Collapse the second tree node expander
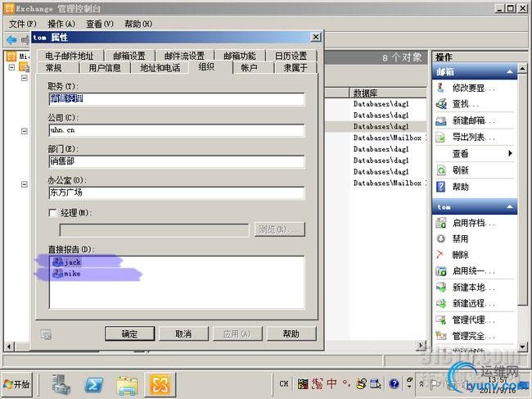 (25, 78)
